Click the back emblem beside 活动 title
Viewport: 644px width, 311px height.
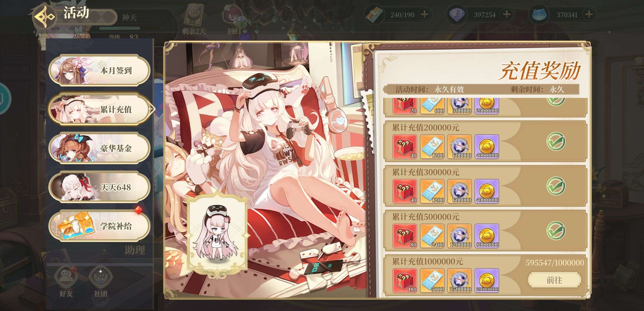pos(45,17)
